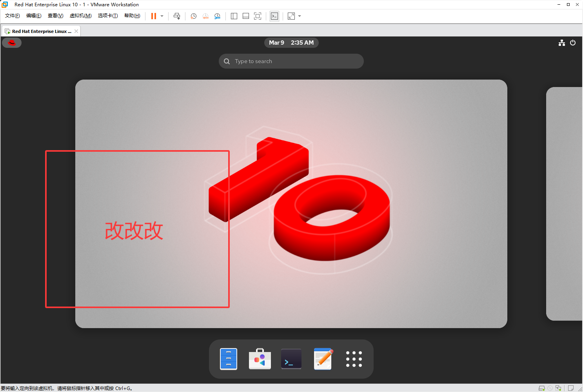583x392 pixels.
Task: Click the send Ctrl+Alt+Del toolbar icon
Action: (177, 16)
